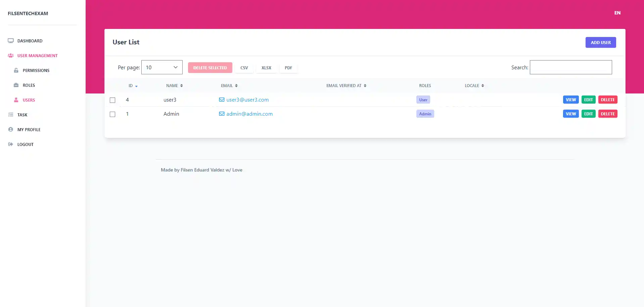Open the EN language selector

pos(617,13)
